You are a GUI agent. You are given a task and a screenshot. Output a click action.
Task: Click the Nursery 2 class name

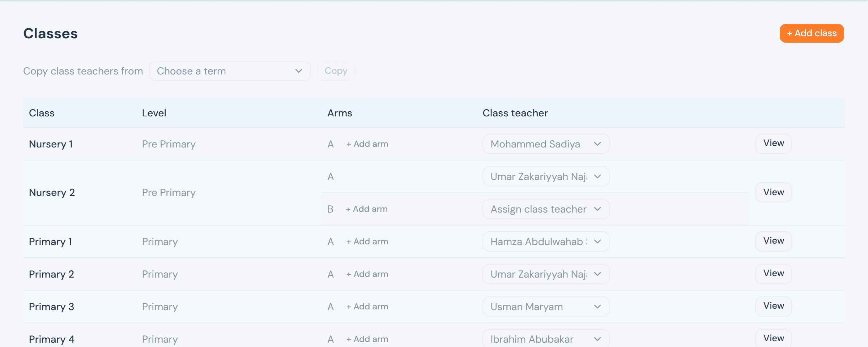click(52, 192)
